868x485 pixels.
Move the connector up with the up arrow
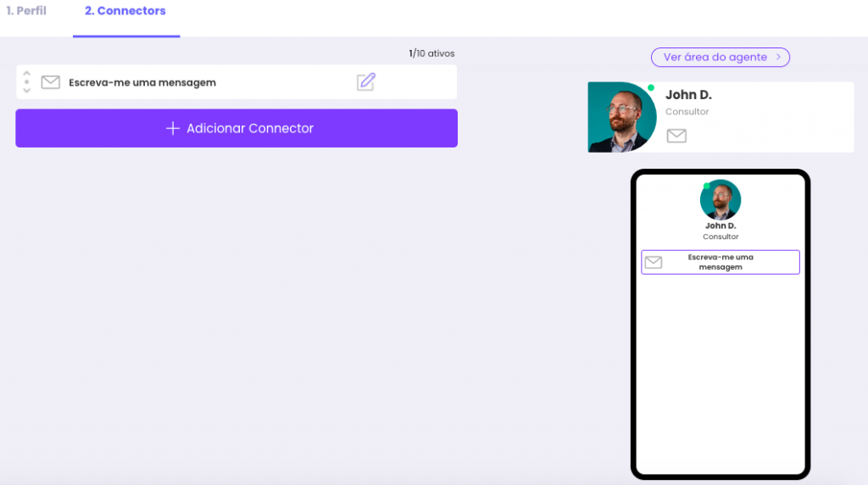coord(27,74)
